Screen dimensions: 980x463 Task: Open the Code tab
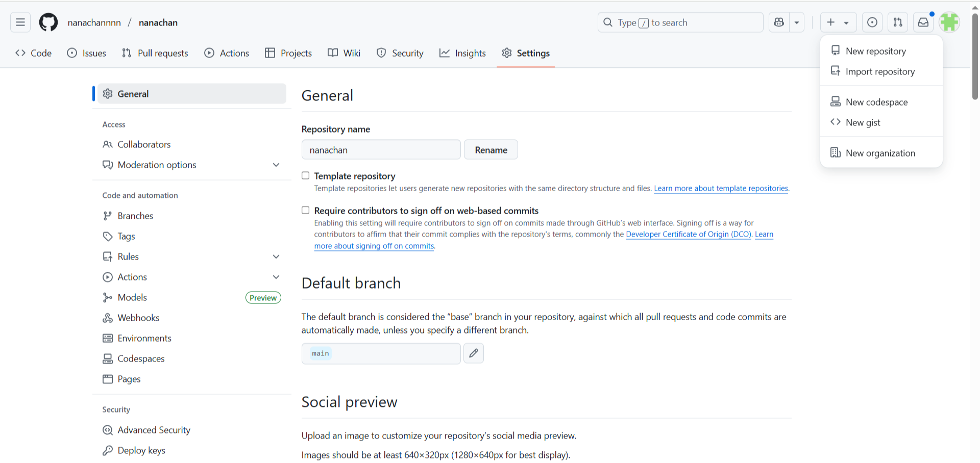coord(34,53)
